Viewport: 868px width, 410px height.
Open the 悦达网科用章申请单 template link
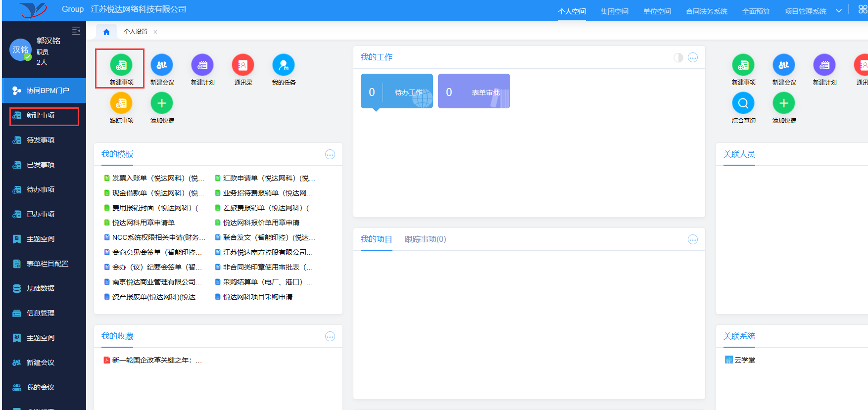point(143,223)
